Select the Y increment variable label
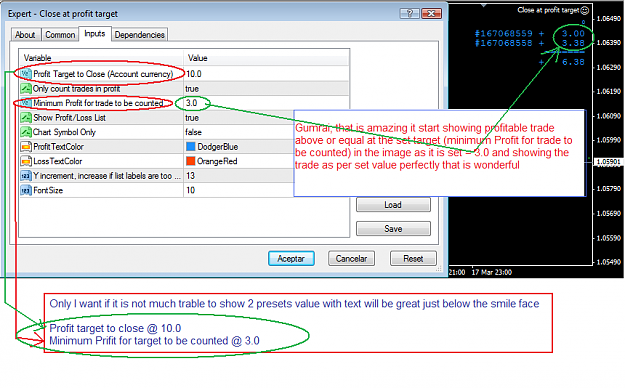This screenshot has height=388, width=625. (x=107, y=176)
